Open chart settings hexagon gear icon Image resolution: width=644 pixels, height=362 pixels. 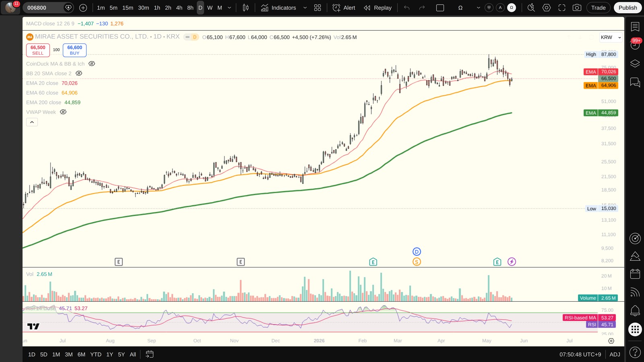coord(547,8)
